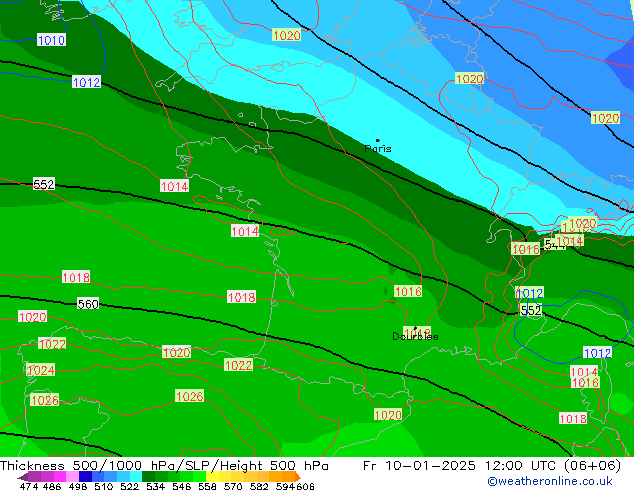Click the 522 legend value
Viewport: 634px width, 490px height.
point(129,486)
